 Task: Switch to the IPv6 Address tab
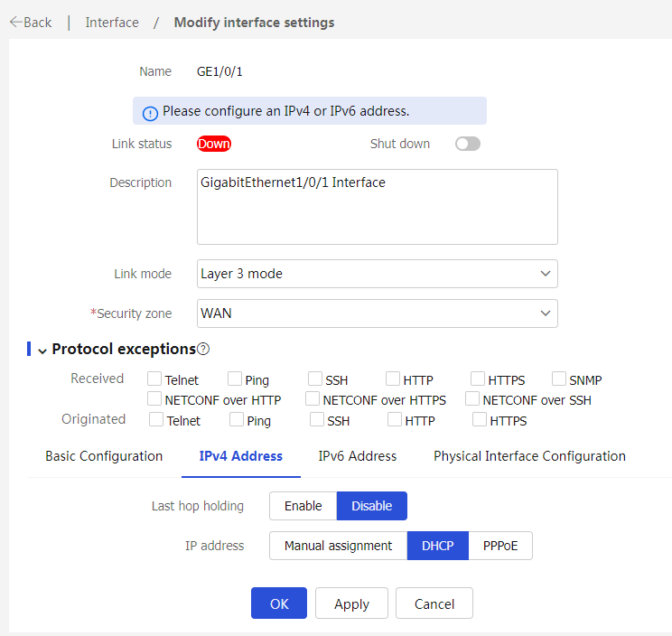pos(358,456)
